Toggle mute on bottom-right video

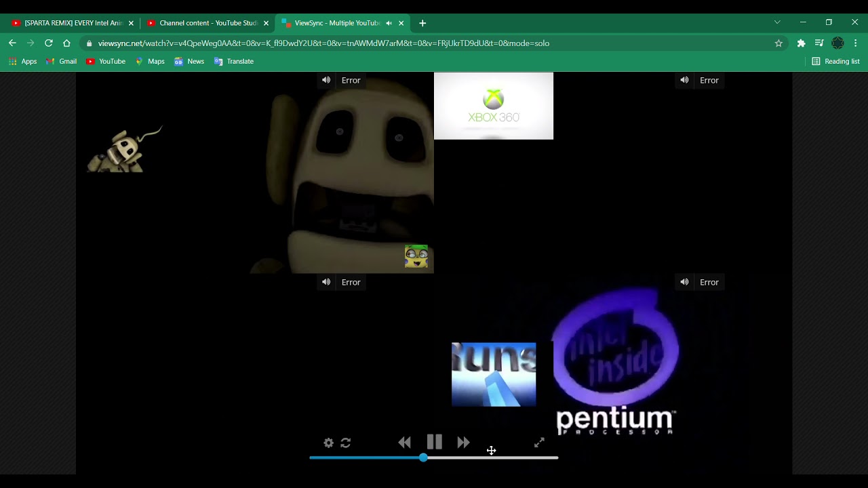(684, 282)
